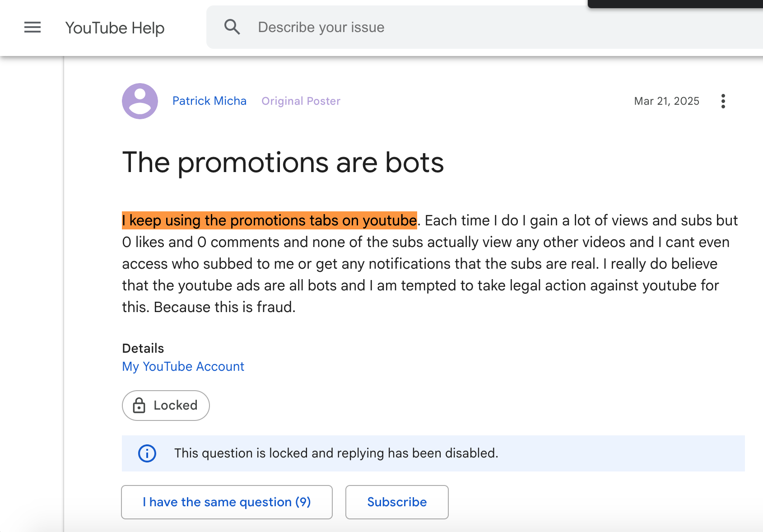Subscribe to this question thread

pyautogui.click(x=397, y=502)
